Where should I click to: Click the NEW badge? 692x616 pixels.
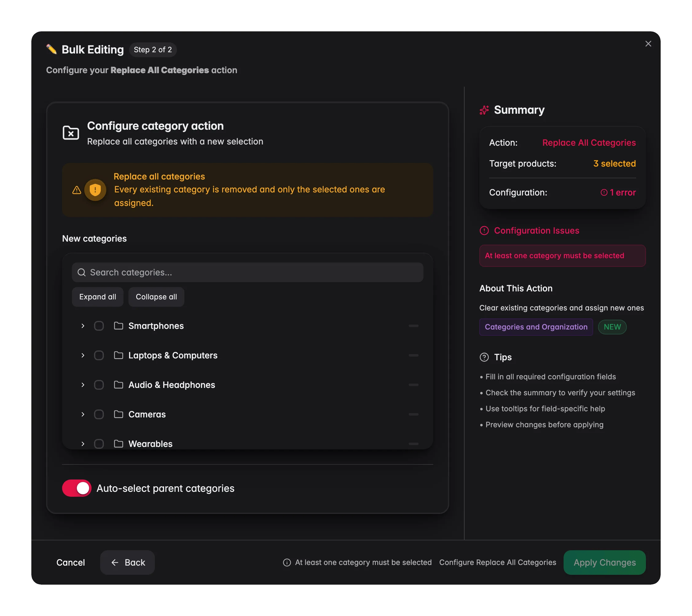612,327
